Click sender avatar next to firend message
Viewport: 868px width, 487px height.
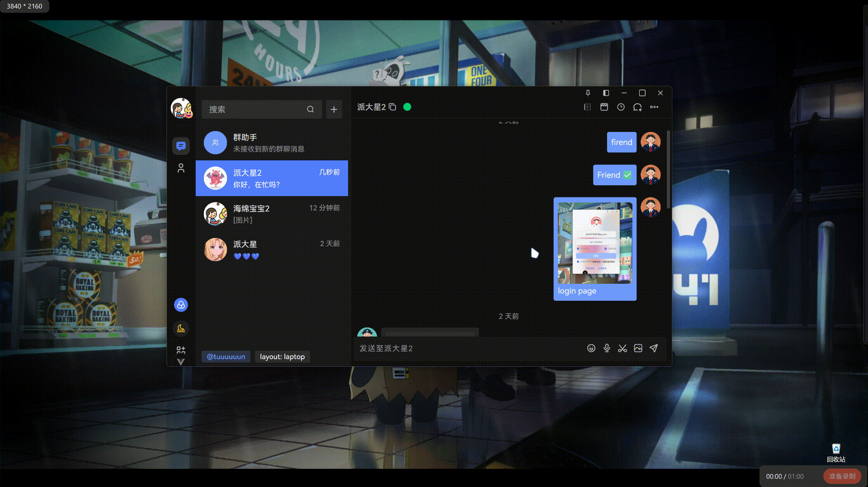(x=651, y=141)
